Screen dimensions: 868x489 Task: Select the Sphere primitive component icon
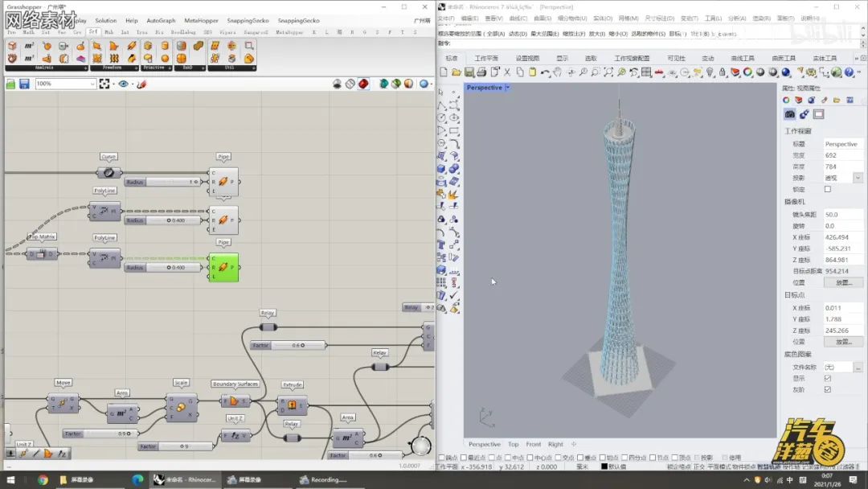165,58
